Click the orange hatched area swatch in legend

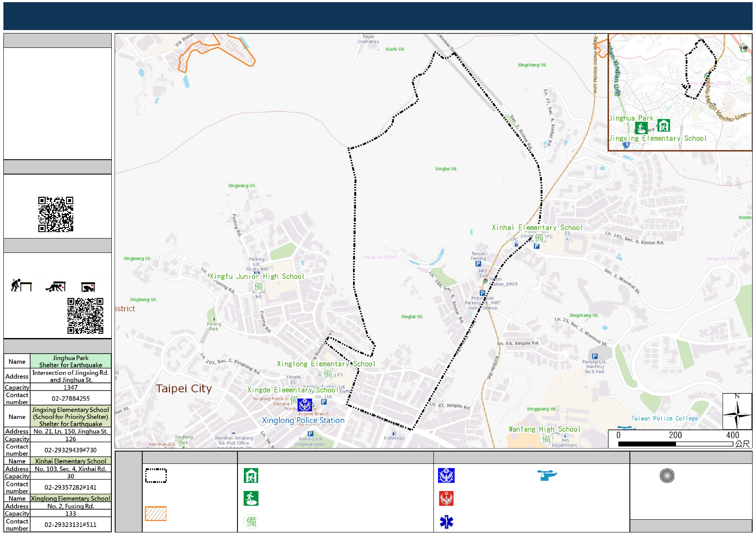pos(156,513)
